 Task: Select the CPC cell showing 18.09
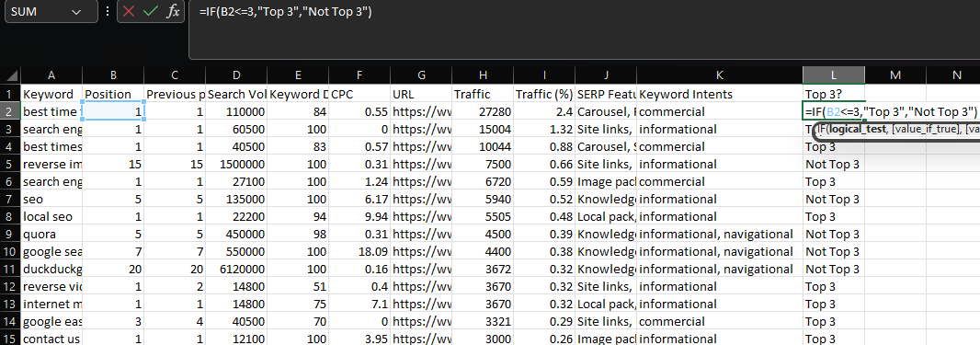coord(359,252)
